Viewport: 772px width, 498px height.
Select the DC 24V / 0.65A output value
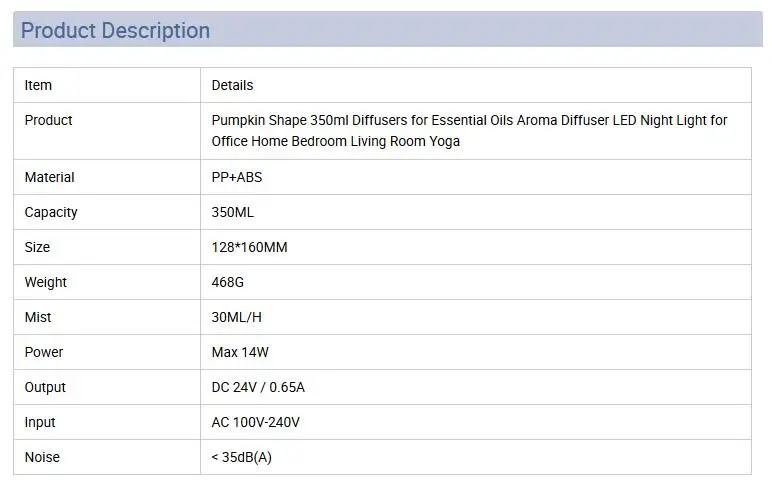point(258,387)
